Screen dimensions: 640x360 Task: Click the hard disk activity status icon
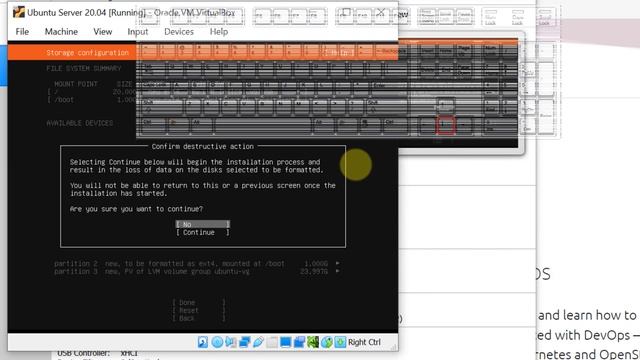(x=203, y=342)
